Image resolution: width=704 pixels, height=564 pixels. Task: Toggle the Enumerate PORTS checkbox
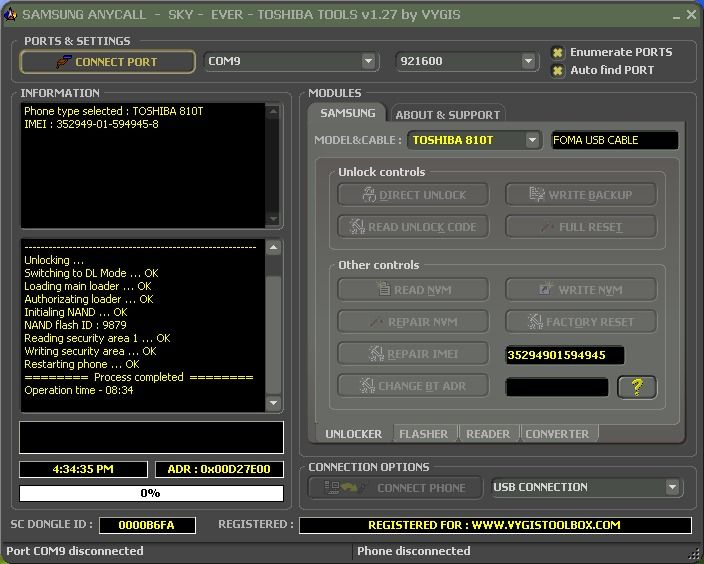point(558,53)
